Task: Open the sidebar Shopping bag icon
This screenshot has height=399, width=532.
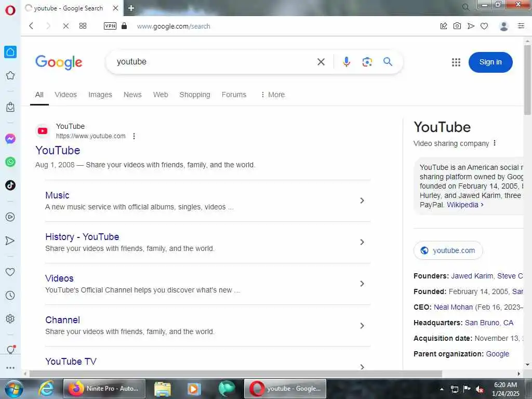Action: pyautogui.click(x=10, y=107)
